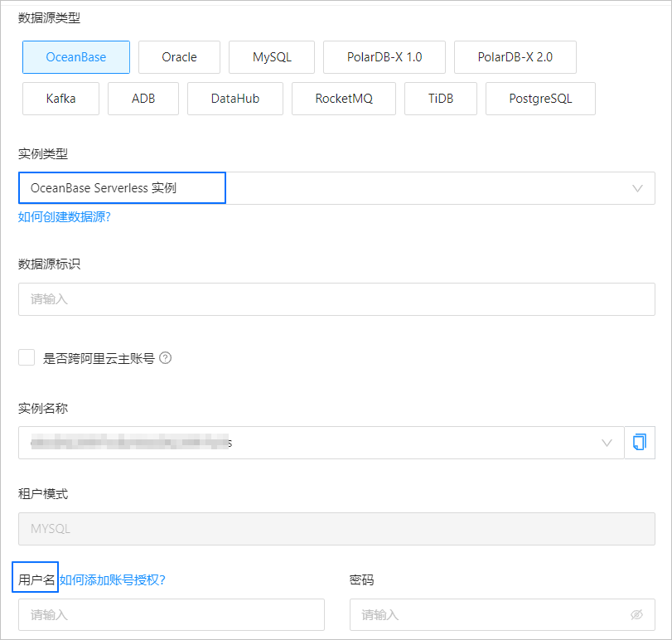The height and width of the screenshot is (640, 672).
Task: Select DataHub data source type
Action: [235, 99]
